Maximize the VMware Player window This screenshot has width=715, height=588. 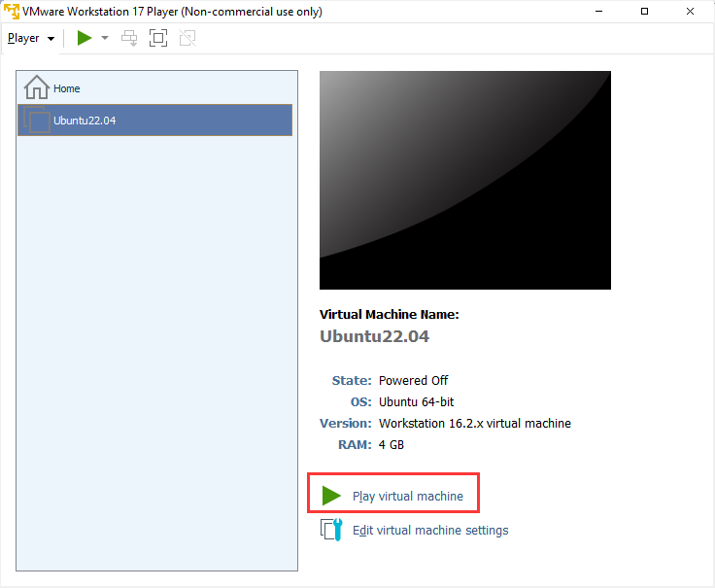click(644, 12)
